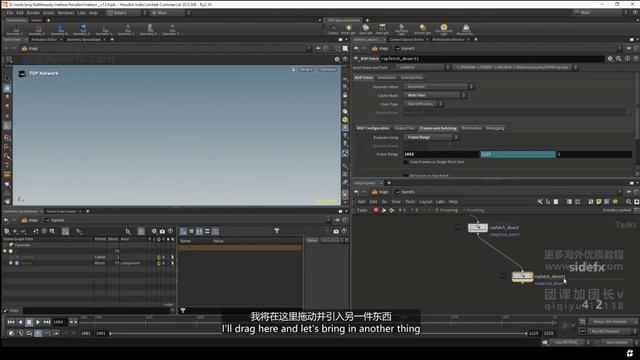Click the play backward button
Viewport: 640px width, 360px height.
click(20, 322)
